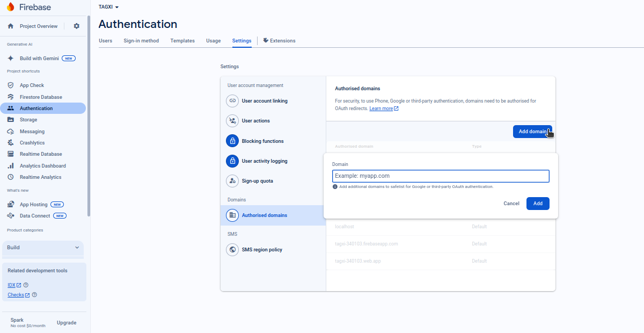Open the TAGXI project switcher dropdown
The image size is (644, 333).
click(107, 7)
